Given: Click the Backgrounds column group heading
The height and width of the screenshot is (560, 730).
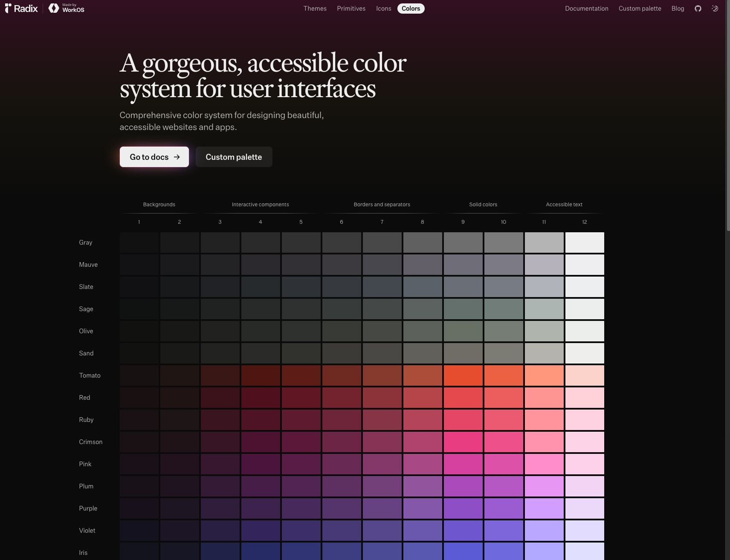Looking at the screenshot, I should click(x=159, y=205).
